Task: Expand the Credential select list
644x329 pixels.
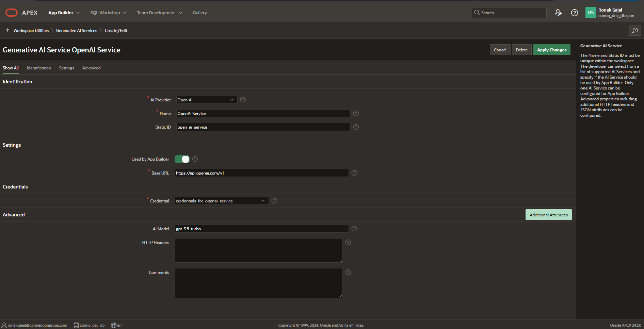Action: click(x=221, y=201)
